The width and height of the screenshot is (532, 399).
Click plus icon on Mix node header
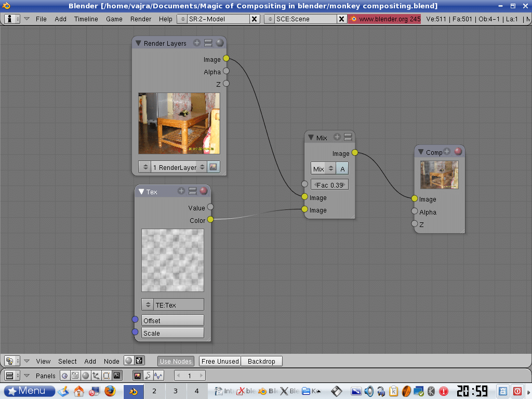click(337, 137)
